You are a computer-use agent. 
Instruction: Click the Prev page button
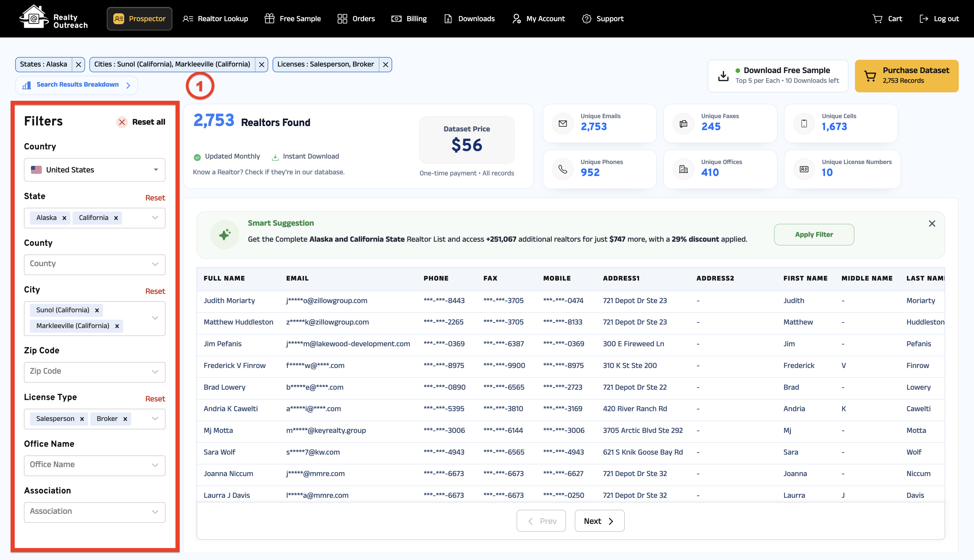(x=541, y=521)
